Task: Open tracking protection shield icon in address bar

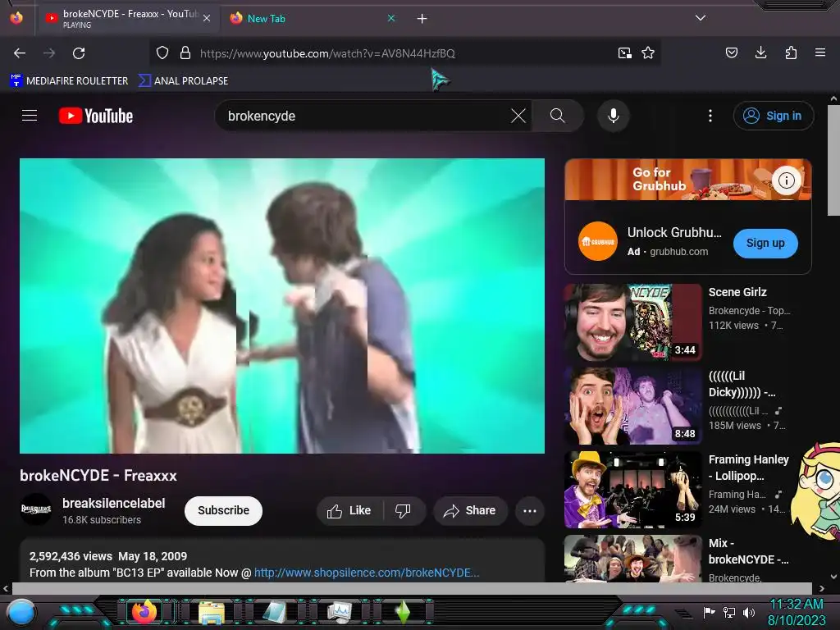Action: point(162,53)
